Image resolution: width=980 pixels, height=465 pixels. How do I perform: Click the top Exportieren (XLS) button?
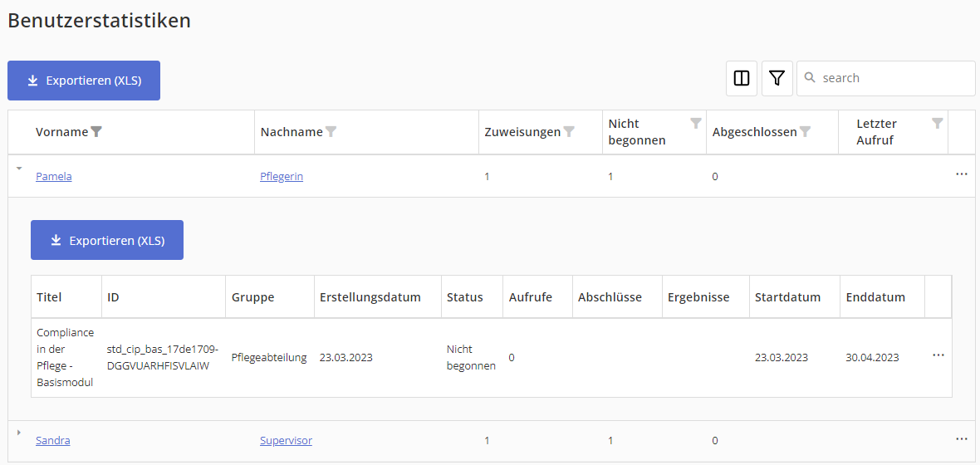click(84, 81)
